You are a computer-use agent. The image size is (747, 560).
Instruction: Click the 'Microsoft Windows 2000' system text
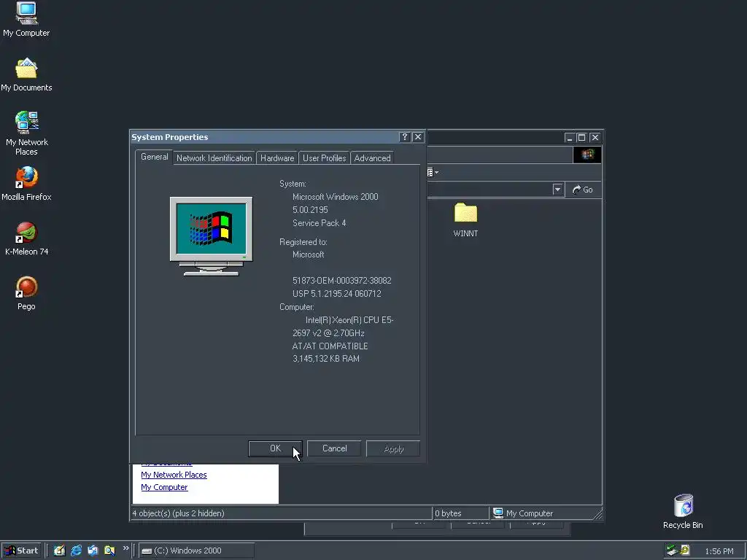336,197
